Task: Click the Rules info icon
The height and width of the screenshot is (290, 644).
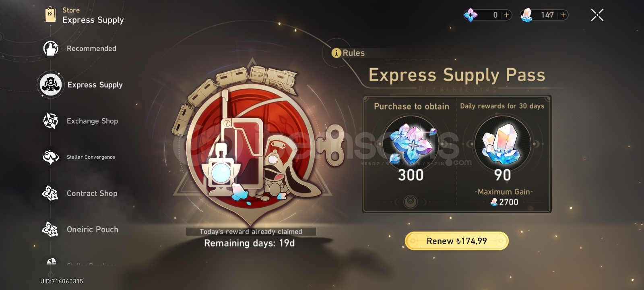Action: pos(336,53)
